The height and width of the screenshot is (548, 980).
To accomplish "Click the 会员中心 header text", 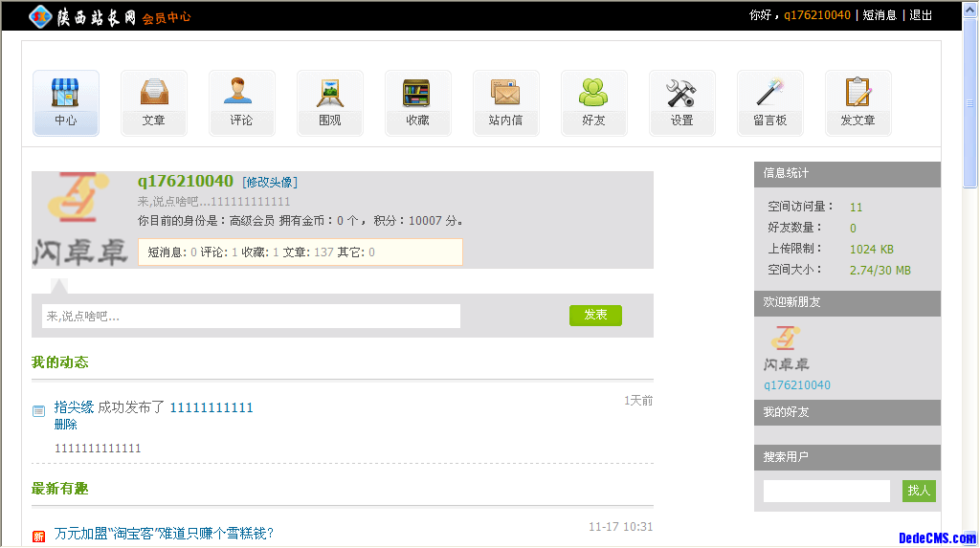I will [167, 18].
